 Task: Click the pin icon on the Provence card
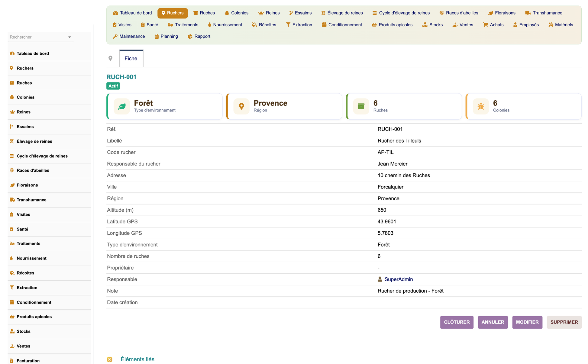[x=241, y=106]
